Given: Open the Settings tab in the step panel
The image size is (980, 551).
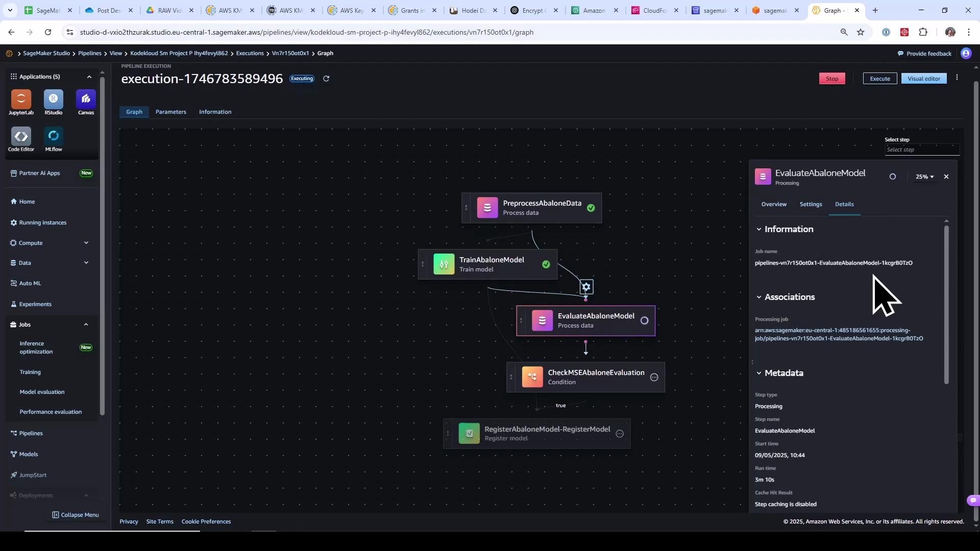Looking at the screenshot, I should tap(811, 204).
